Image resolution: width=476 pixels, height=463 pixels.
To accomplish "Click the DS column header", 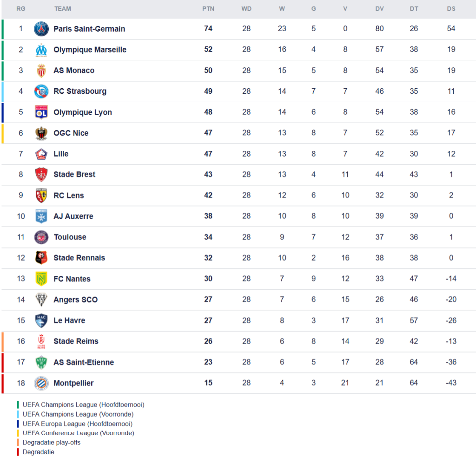I will coord(451,9).
